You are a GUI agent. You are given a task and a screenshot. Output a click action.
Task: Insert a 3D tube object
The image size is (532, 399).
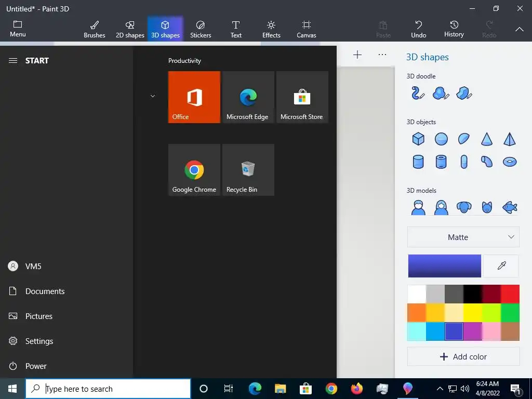click(441, 162)
